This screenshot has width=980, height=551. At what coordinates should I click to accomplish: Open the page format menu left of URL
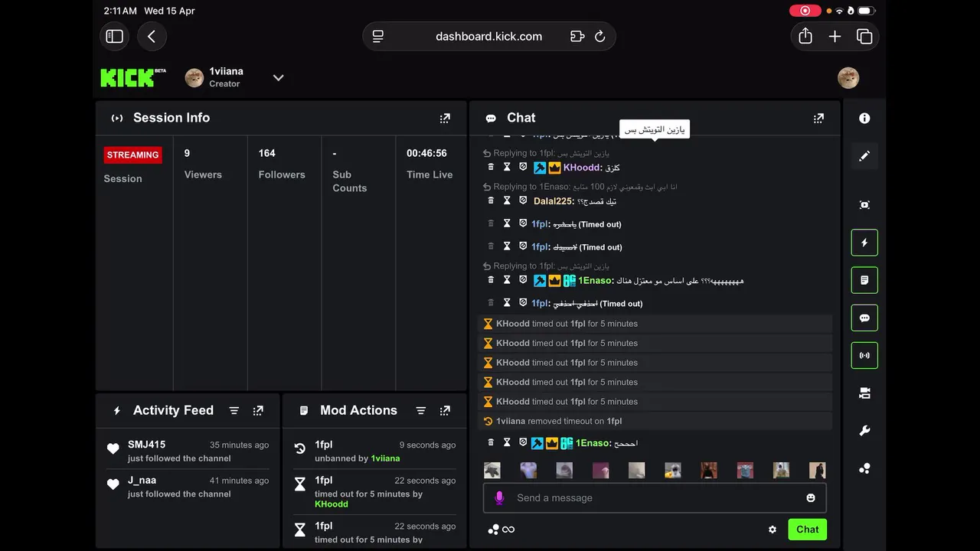pyautogui.click(x=377, y=36)
